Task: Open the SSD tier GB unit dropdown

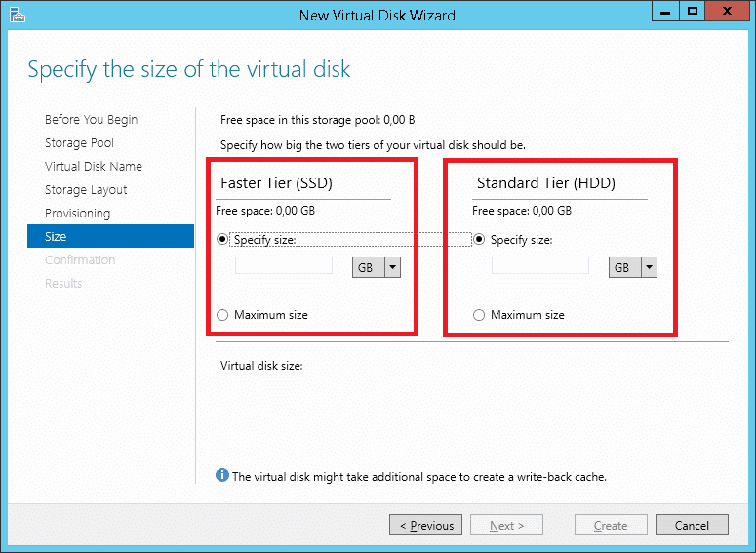Action: pyautogui.click(x=392, y=267)
